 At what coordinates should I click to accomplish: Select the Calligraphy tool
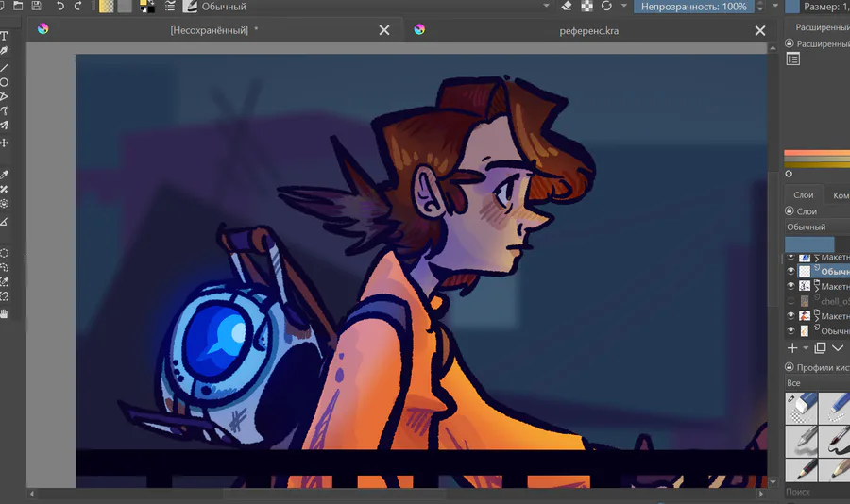coord(4,50)
